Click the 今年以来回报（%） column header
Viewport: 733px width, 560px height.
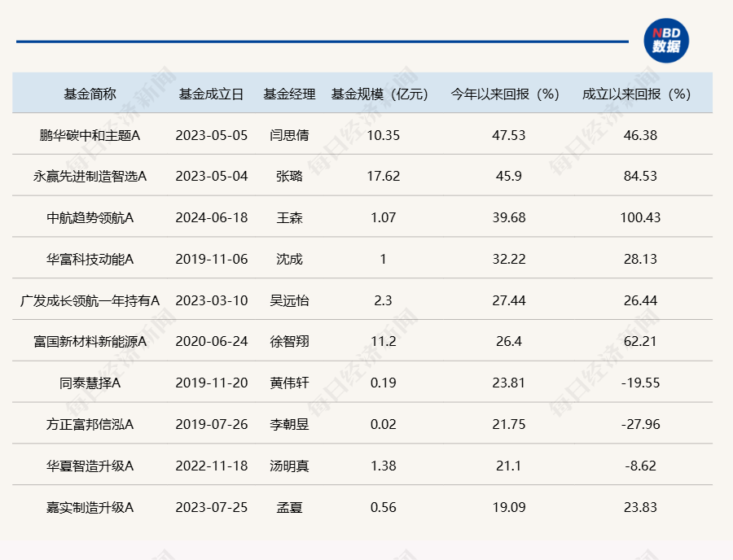click(505, 94)
